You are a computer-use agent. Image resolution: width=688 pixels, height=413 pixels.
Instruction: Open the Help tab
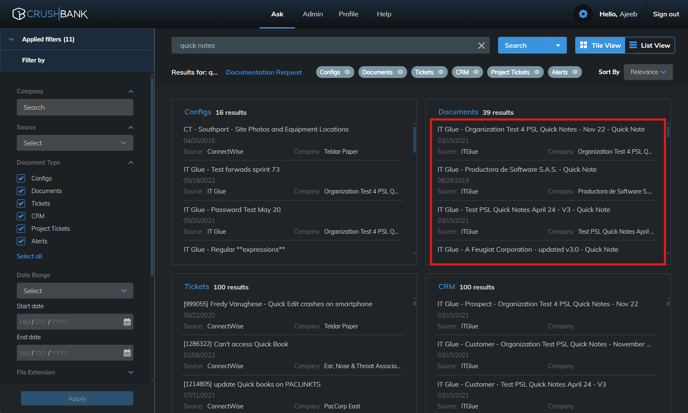coord(383,14)
